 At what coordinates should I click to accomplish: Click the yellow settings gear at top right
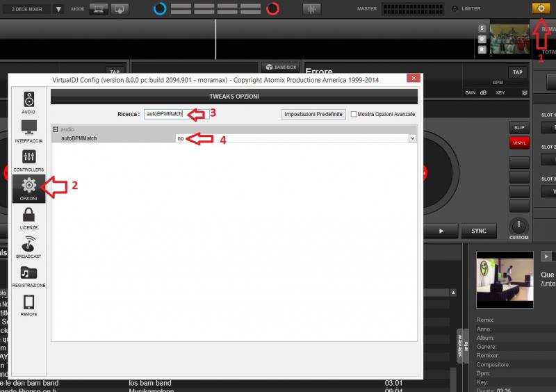point(541,8)
